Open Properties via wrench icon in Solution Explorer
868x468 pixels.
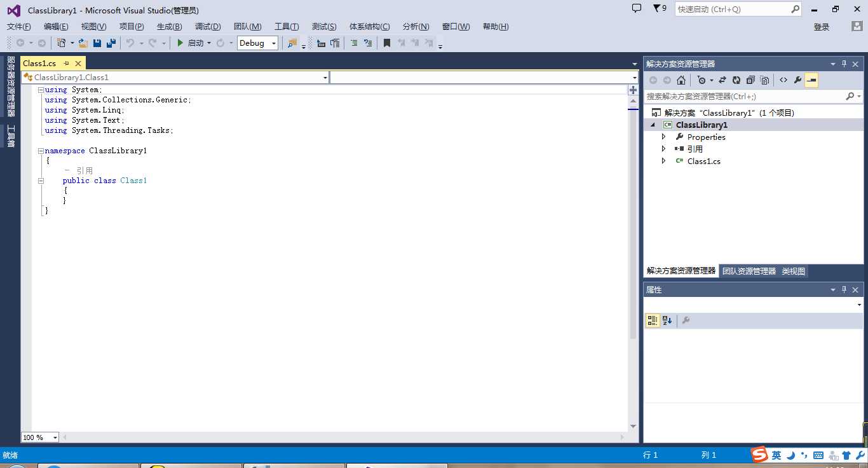pos(797,80)
